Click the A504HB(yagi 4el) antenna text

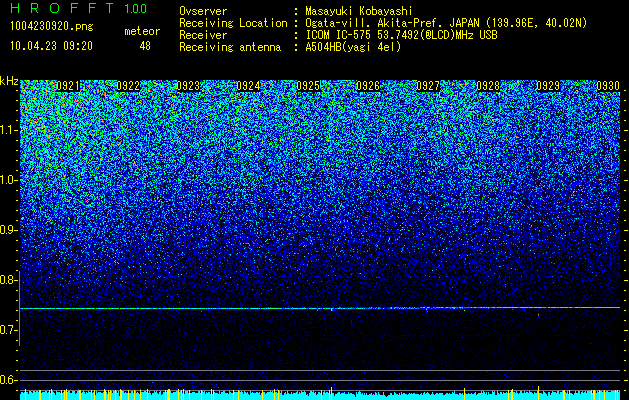pos(353,47)
